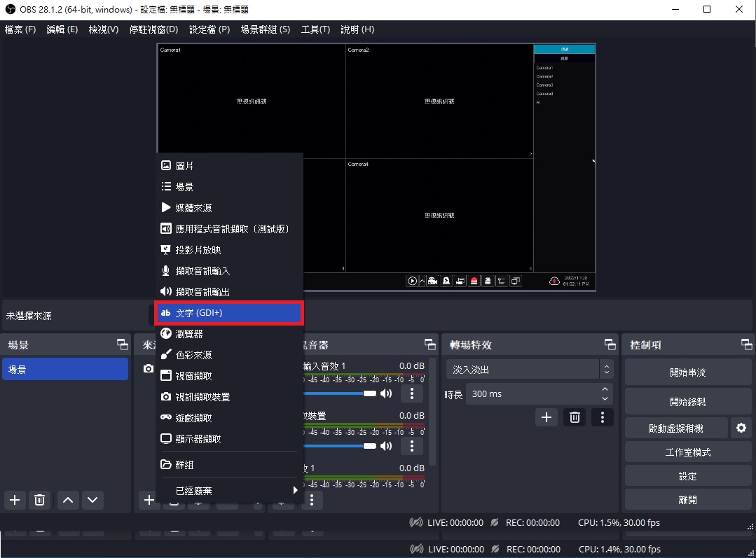The width and height of the screenshot is (756, 558).
Task: Move the selected scene down
Action: [92, 500]
